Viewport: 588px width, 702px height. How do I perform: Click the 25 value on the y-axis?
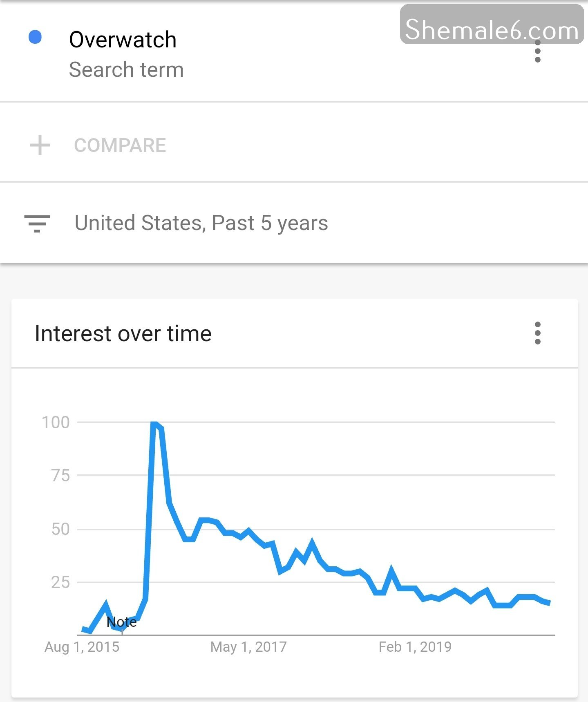tap(60, 582)
